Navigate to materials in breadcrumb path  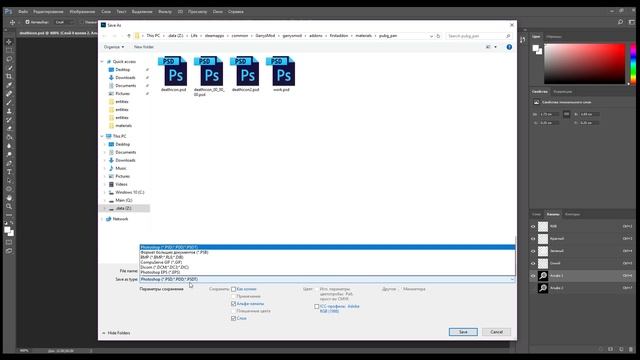click(363, 36)
